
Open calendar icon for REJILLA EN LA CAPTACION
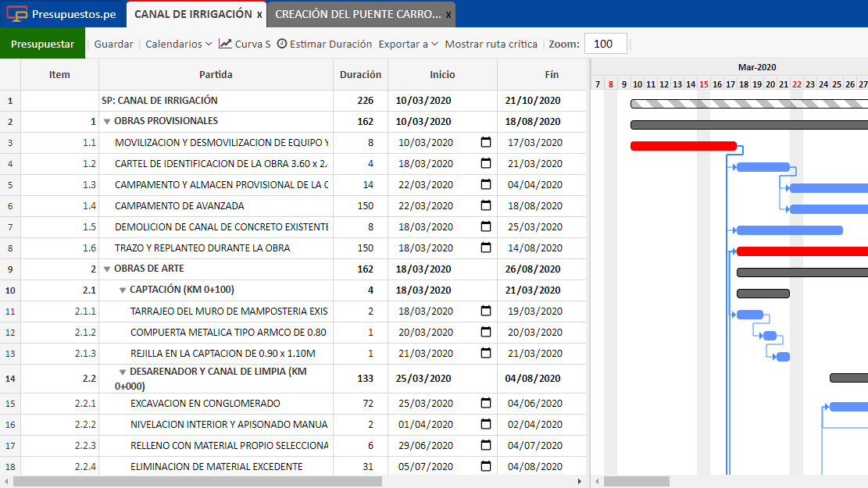click(485, 353)
